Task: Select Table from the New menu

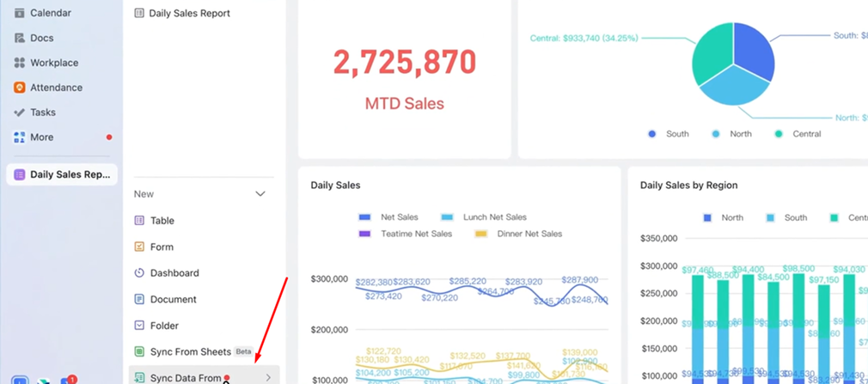Action: click(x=162, y=221)
